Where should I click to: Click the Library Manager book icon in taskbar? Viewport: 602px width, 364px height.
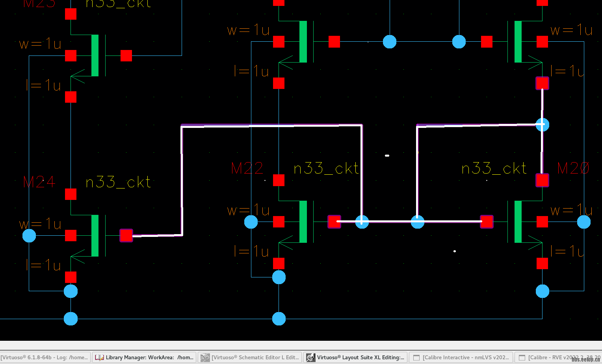click(99, 357)
